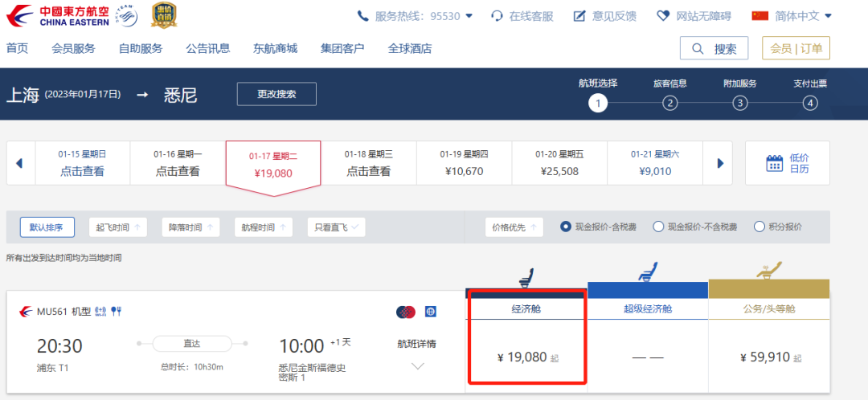Click step 4 支付出票 progress marker
The image size is (868, 400).
[x=810, y=103]
